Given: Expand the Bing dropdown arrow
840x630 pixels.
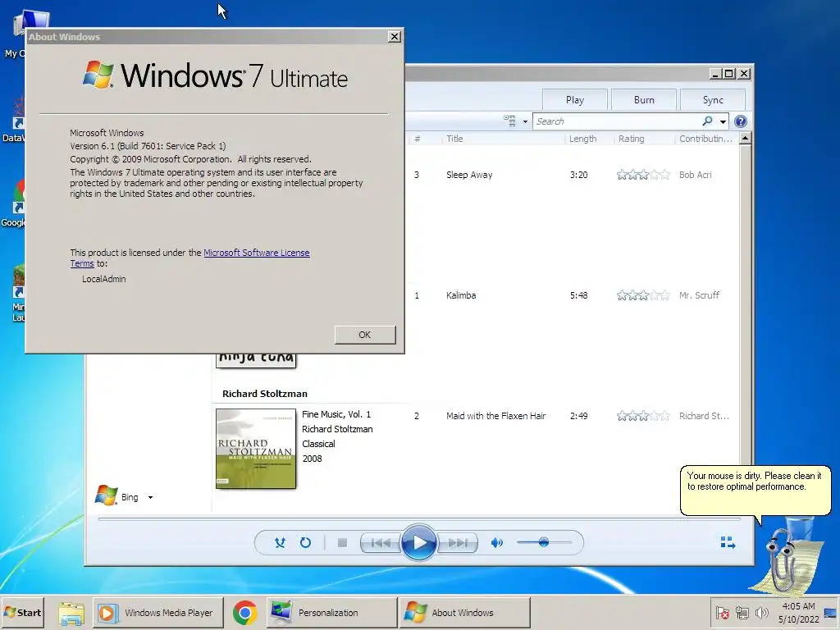Looking at the screenshot, I should (x=151, y=498).
